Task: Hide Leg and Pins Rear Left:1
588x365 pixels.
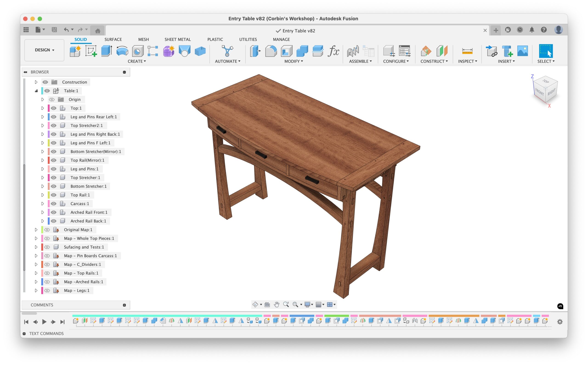Action: (x=54, y=117)
